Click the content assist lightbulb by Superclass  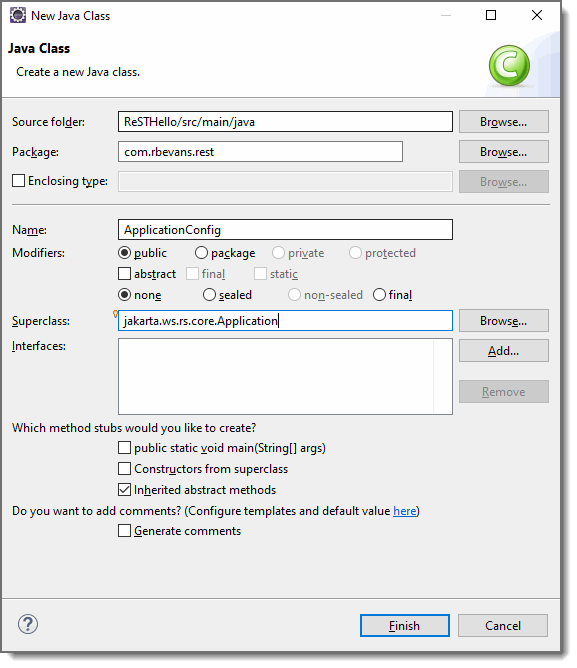click(115, 314)
